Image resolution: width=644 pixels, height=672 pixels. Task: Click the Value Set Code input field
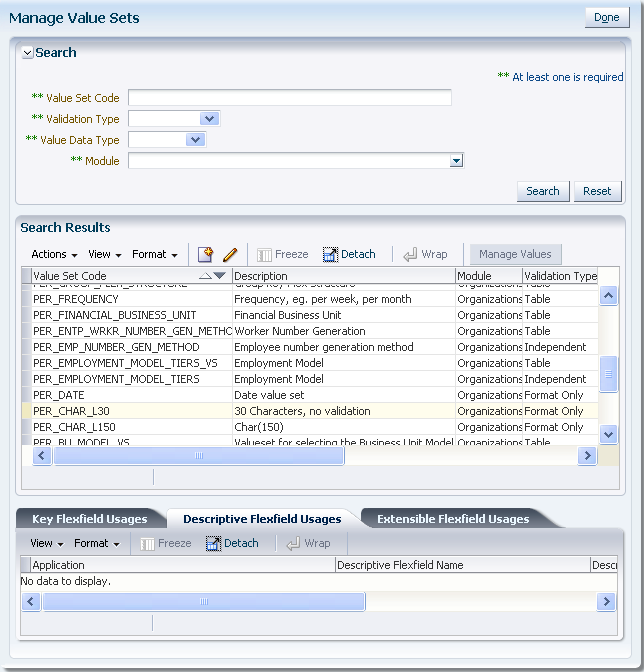coord(290,98)
